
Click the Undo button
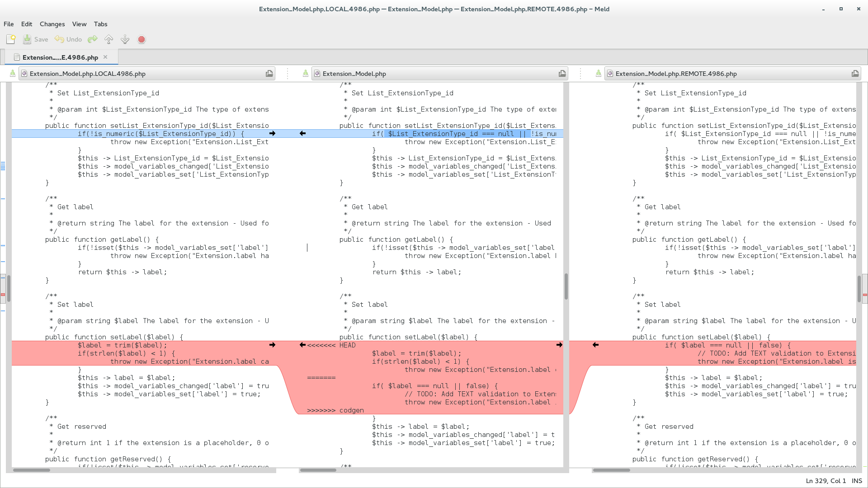pyautogui.click(x=69, y=39)
